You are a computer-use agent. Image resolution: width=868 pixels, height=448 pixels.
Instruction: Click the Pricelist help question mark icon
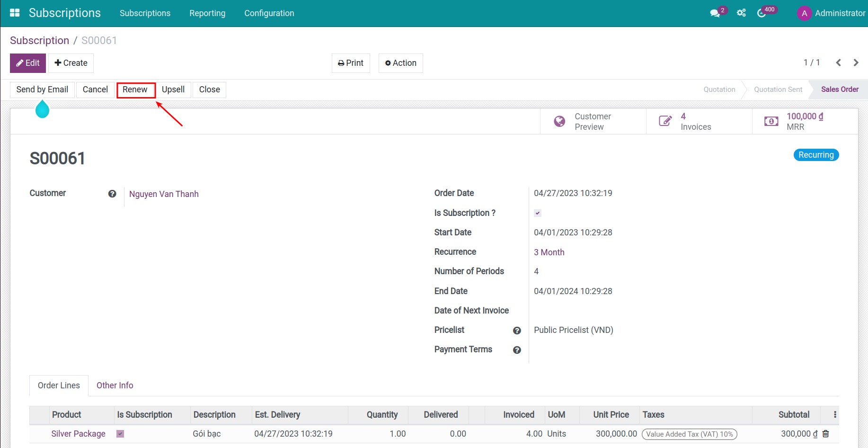click(x=517, y=331)
